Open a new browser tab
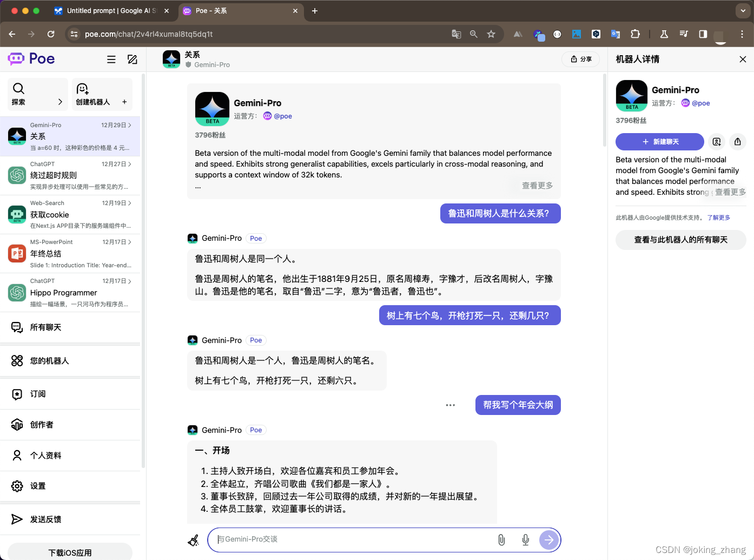Viewport: 754px width, 560px height. [x=315, y=11]
